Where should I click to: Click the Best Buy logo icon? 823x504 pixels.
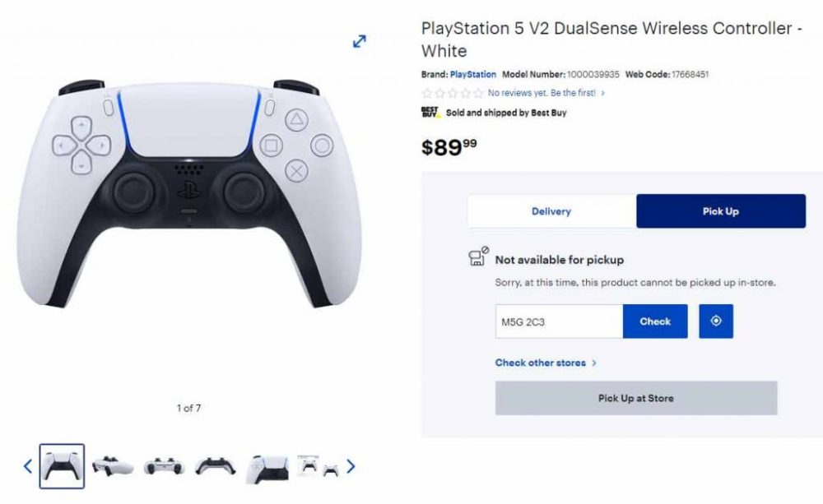click(430, 113)
